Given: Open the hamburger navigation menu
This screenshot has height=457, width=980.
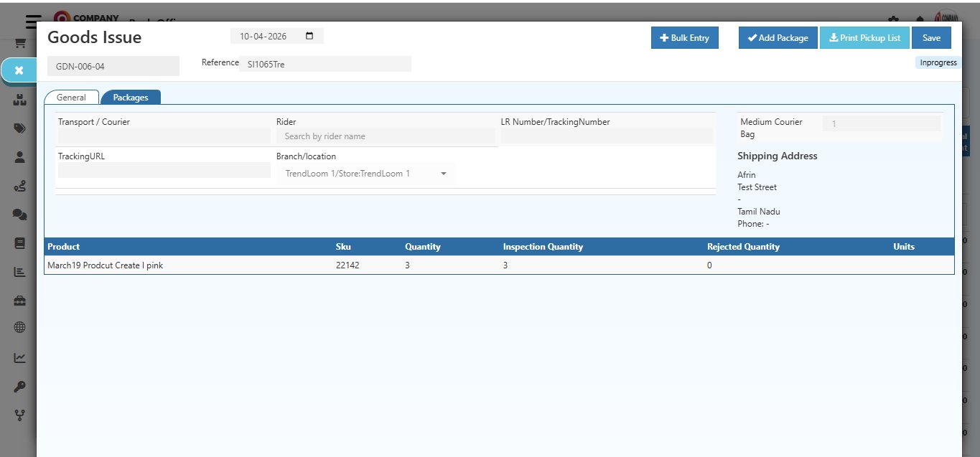Looking at the screenshot, I should pos(32,21).
